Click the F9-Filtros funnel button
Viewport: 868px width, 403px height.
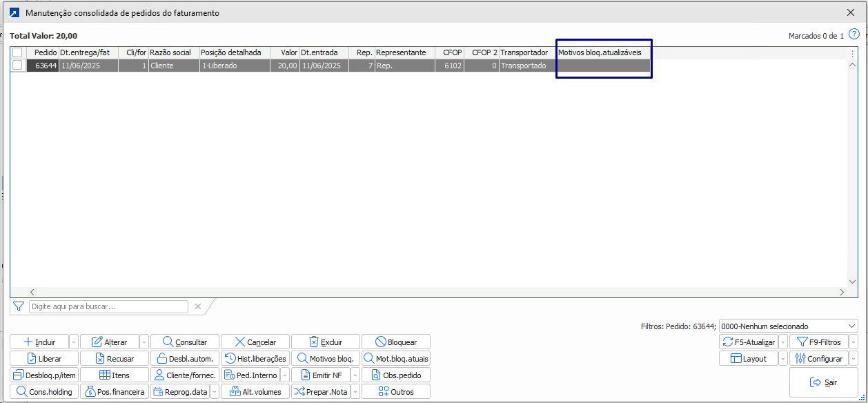tap(818, 342)
